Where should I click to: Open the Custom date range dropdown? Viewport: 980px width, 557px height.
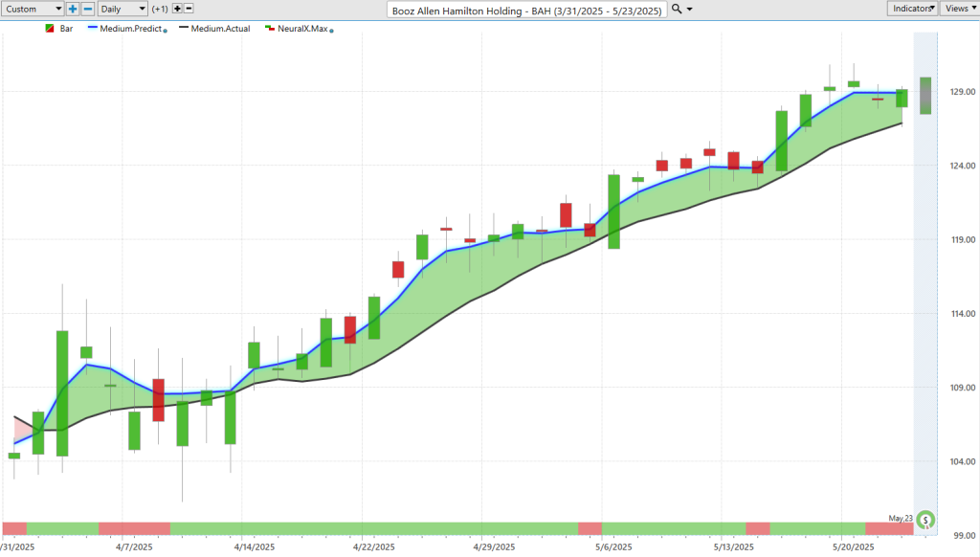33,9
